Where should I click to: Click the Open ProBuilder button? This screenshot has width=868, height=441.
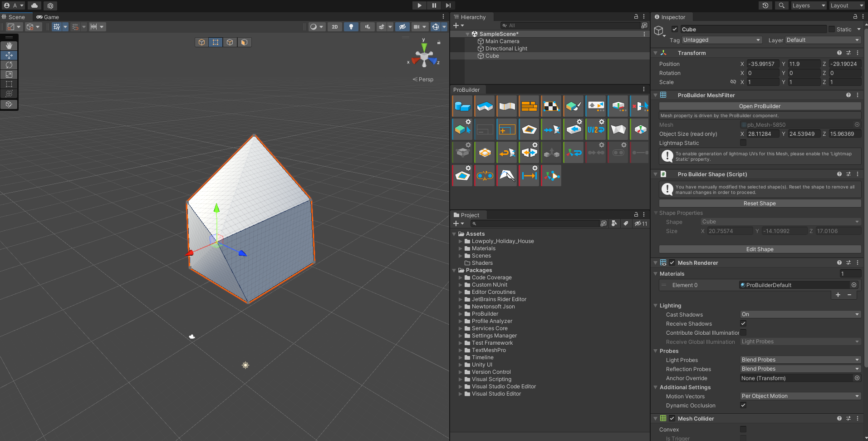point(760,106)
